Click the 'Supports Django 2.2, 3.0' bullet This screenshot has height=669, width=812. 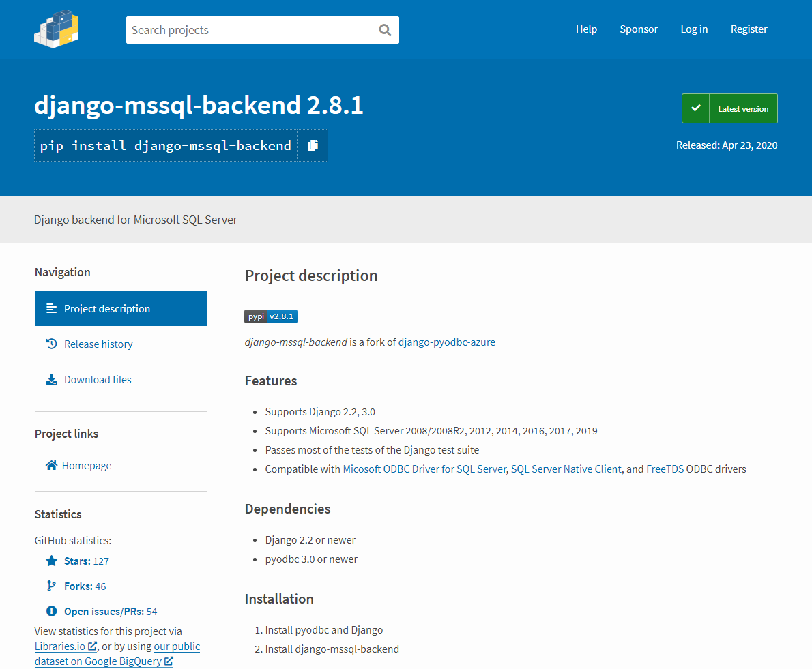320,412
